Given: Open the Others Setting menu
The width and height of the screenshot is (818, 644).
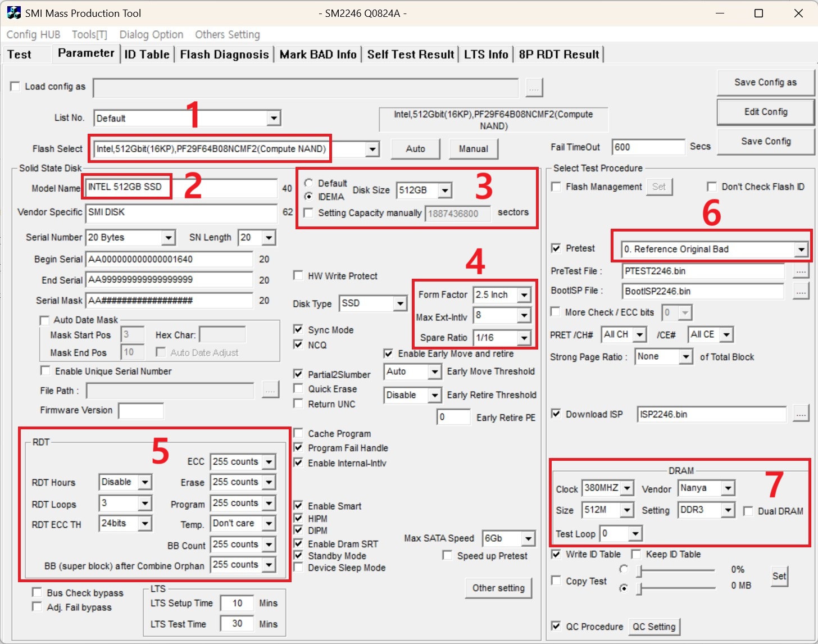Looking at the screenshot, I should (x=228, y=34).
